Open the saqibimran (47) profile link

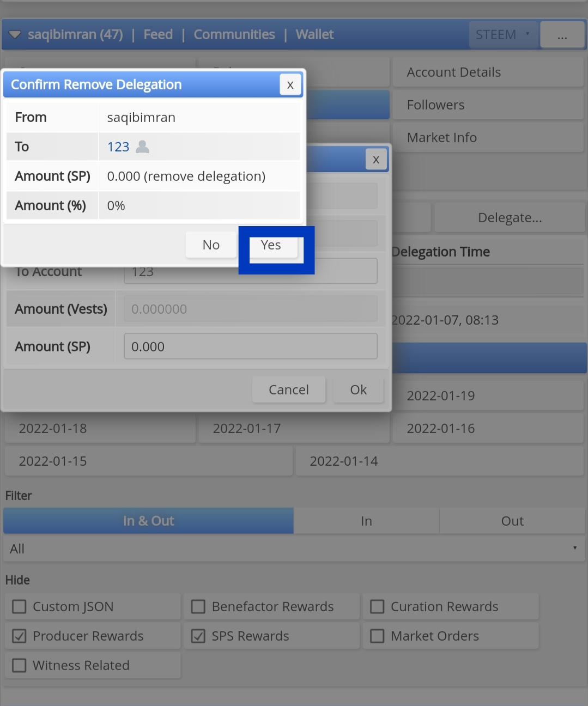pyautogui.click(x=75, y=35)
